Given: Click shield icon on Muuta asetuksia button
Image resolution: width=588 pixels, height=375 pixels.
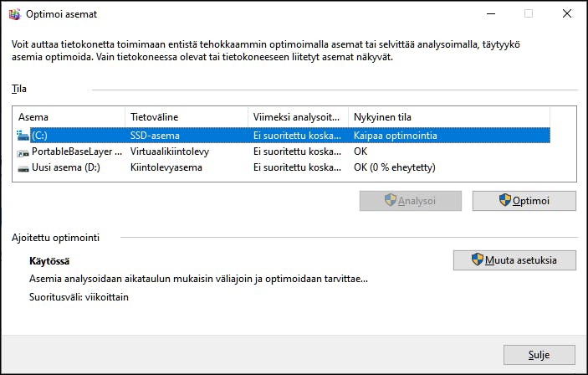Looking at the screenshot, I should 478,259.
